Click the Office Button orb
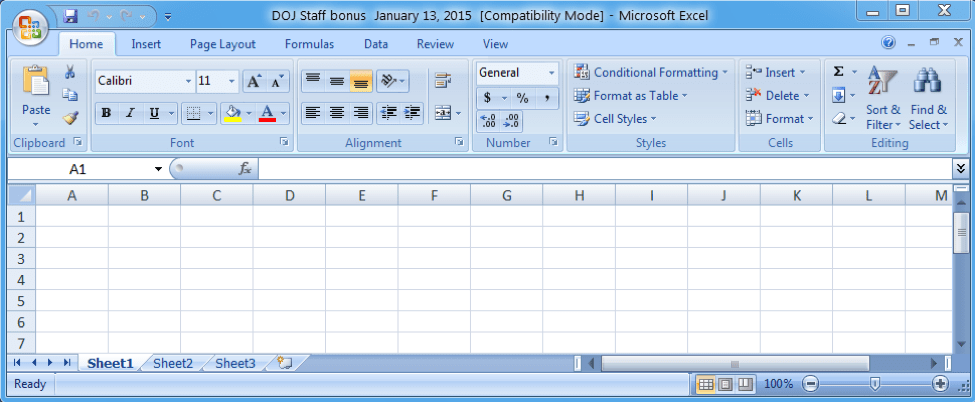This screenshot has width=975, height=402. (x=32, y=27)
